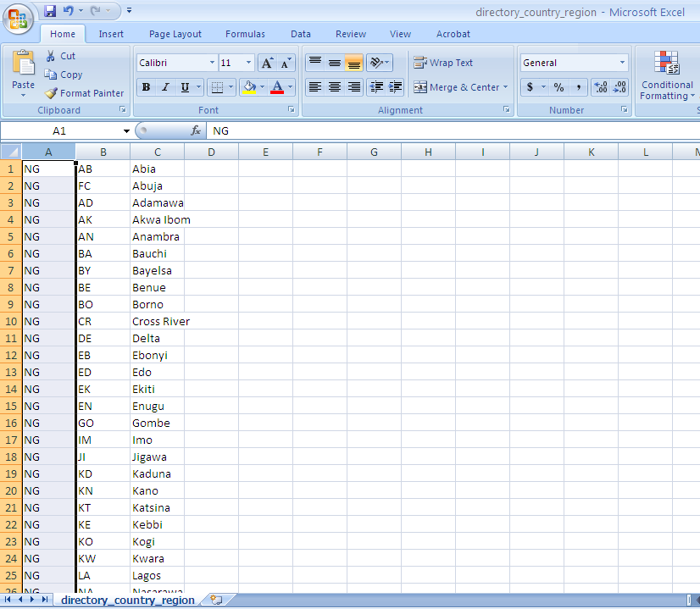The image size is (700, 609).
Task: Open the Calibri font name dropdown
Action: point(212,63)
